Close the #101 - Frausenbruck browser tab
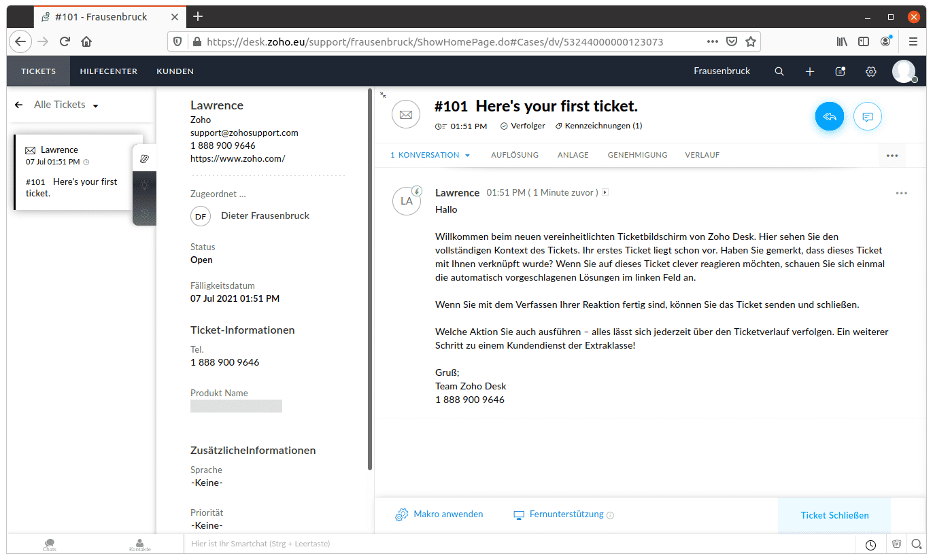Screen dimensions: 933x560 coord(175,17)
